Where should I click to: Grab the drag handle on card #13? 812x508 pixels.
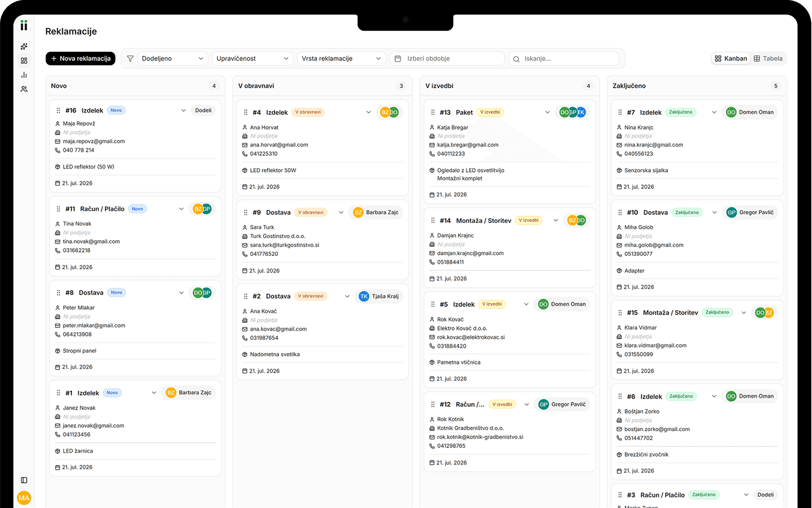click(432, 113)
